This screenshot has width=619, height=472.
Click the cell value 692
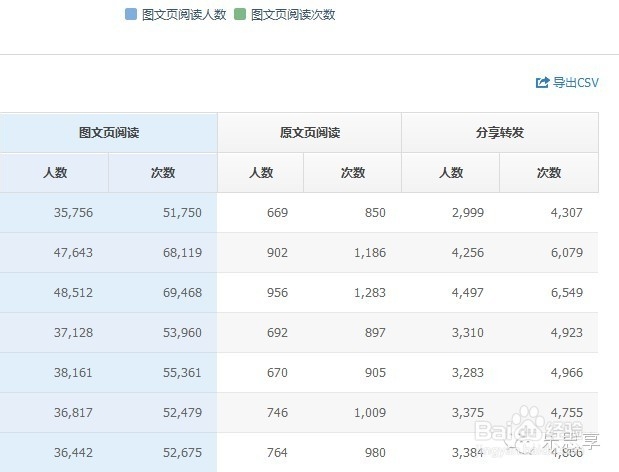point(277,333)
